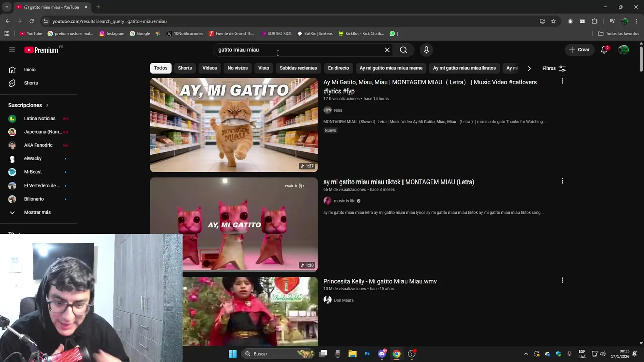Select the En directo chip

(x=338, y=68)
